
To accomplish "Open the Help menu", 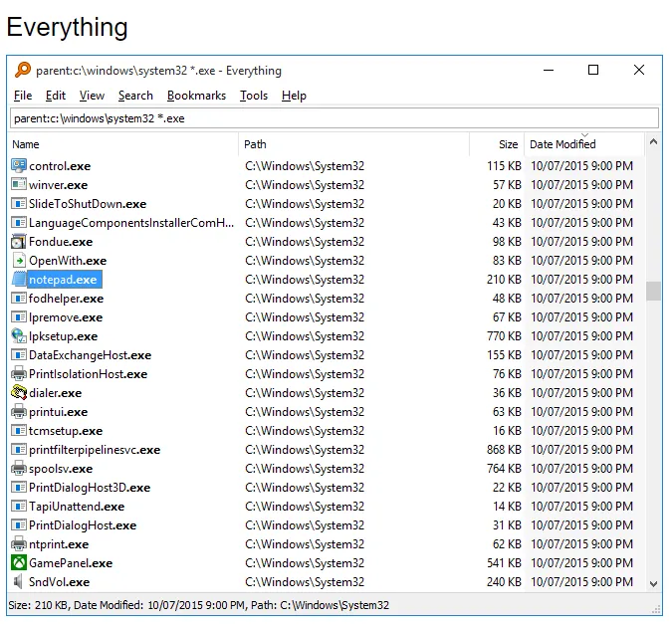I will [x=294, y=96].
